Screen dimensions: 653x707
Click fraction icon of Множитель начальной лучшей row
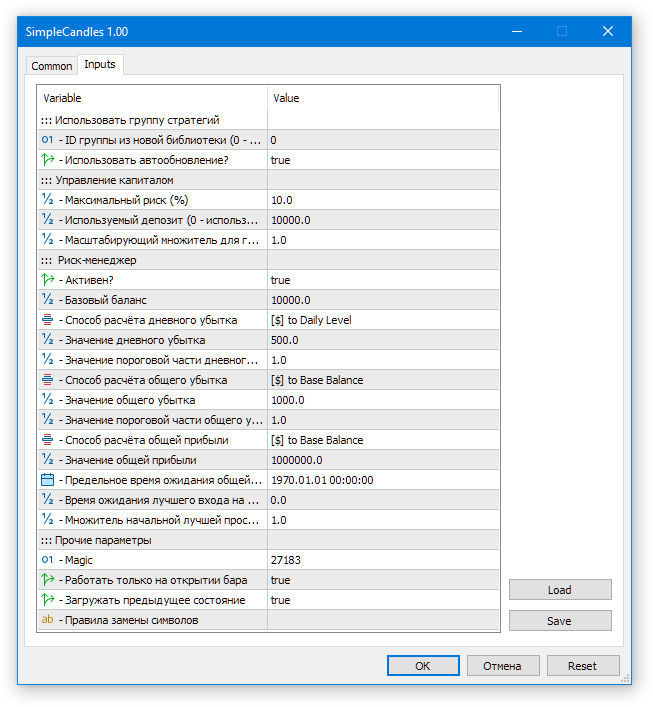click(47, 519)
